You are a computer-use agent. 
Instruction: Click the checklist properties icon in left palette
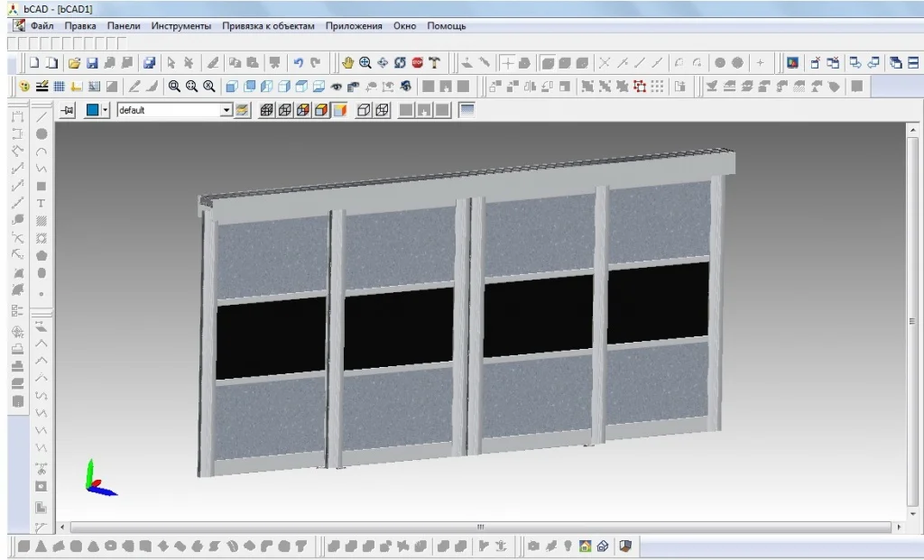click(18, 310)
